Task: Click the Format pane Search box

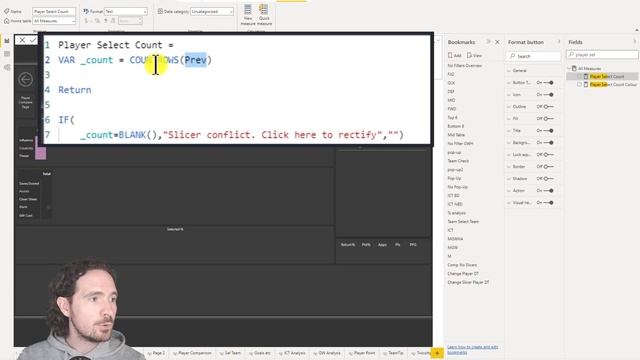Action: (x=533, y=56)
